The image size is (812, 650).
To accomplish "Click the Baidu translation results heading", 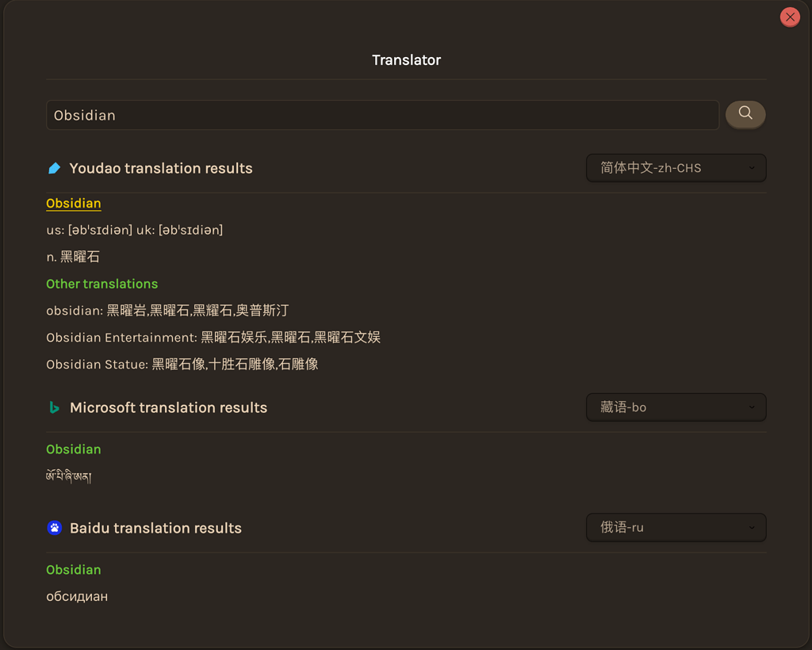I will pyautogui.click(x=155, y=527).
